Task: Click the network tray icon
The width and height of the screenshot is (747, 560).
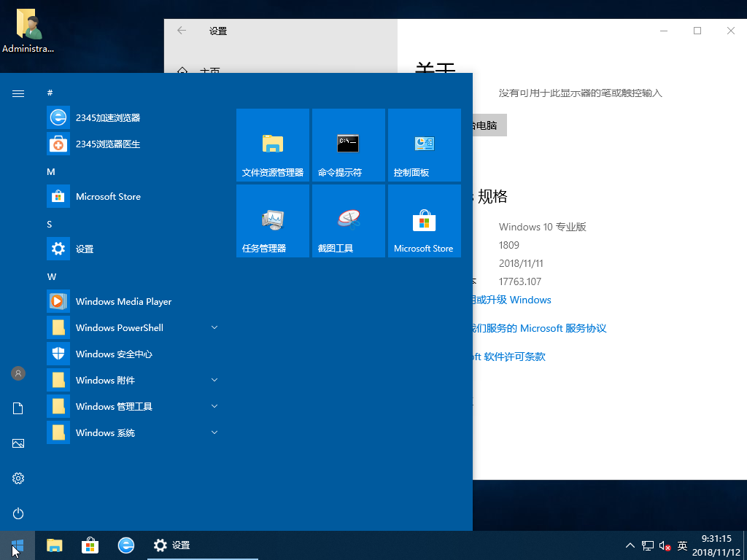Action: click(x=648, y=545)
